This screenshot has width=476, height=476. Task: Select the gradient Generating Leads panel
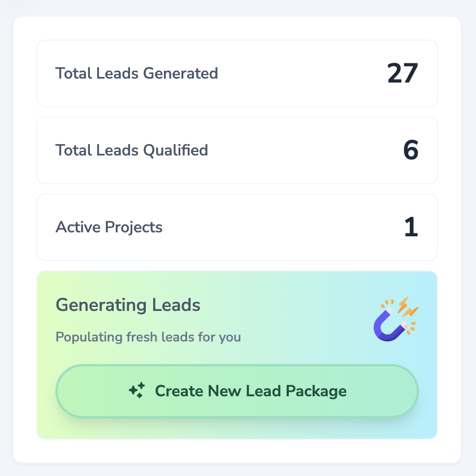tap(237, 355)
